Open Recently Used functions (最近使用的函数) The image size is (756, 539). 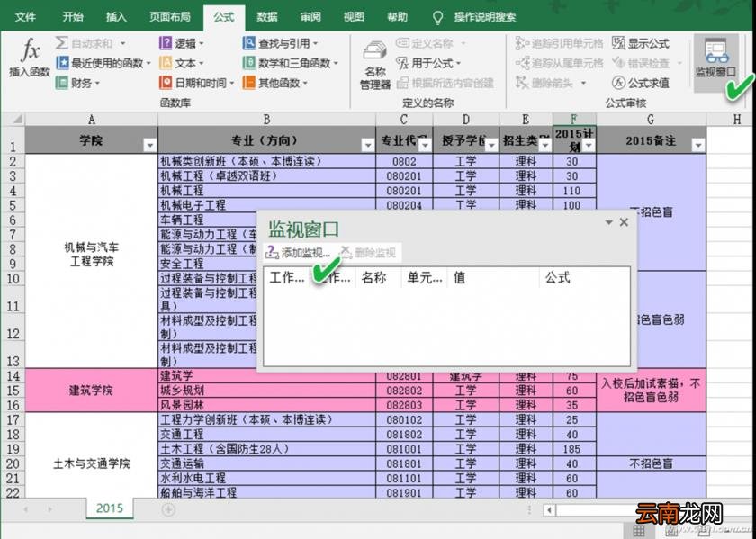(x=103, y=63)
